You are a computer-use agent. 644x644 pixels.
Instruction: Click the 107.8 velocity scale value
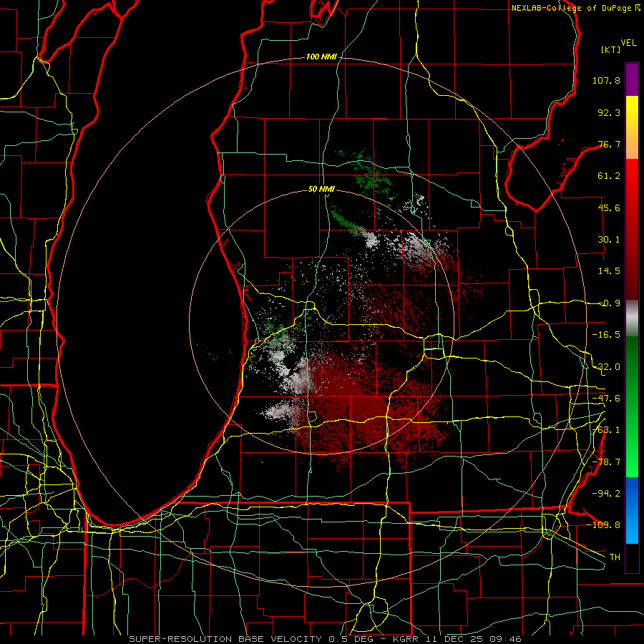(606, 80)
